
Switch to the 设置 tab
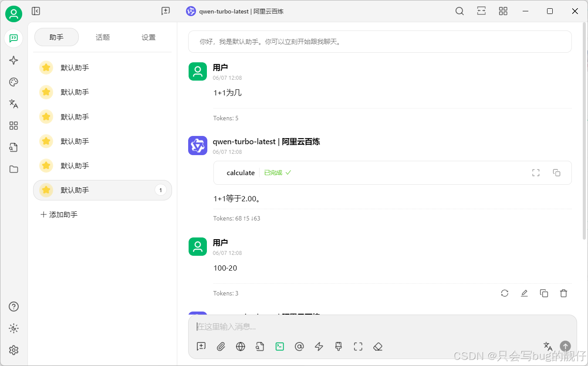pyautogui.click(x=149, y=37)
